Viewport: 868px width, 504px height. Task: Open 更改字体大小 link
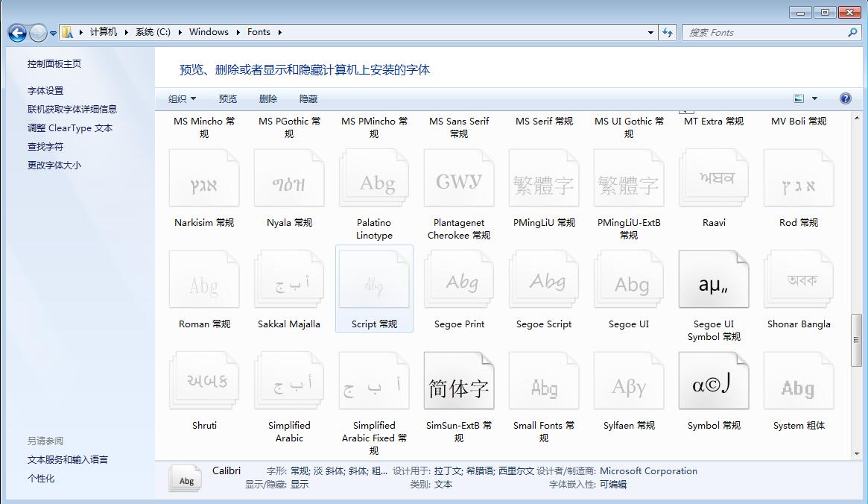[x=54, y=165]
